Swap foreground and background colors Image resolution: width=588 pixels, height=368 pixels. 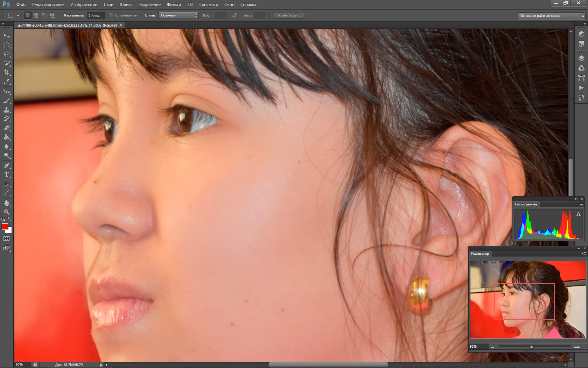(10, 219)
